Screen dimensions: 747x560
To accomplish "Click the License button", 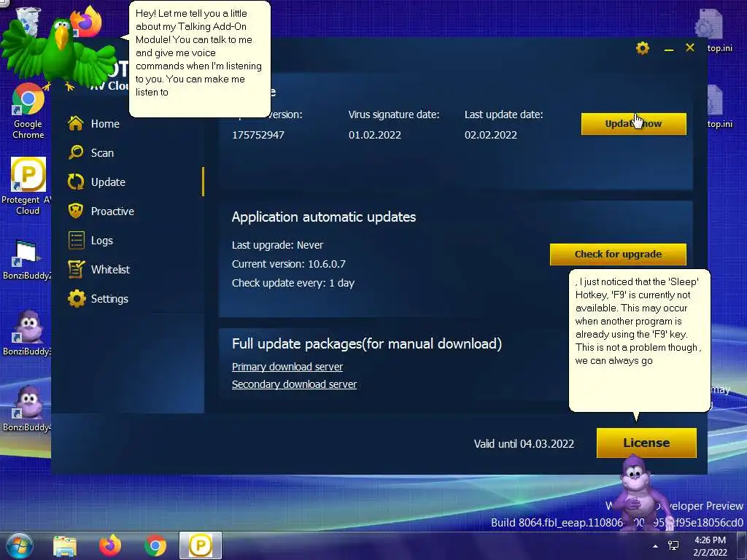I will [646, 443].
